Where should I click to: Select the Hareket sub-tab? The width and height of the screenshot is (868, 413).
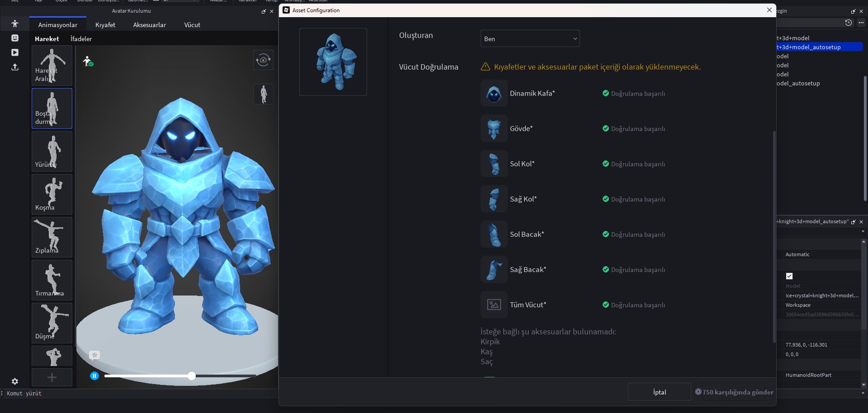click(x=47, y=39)
